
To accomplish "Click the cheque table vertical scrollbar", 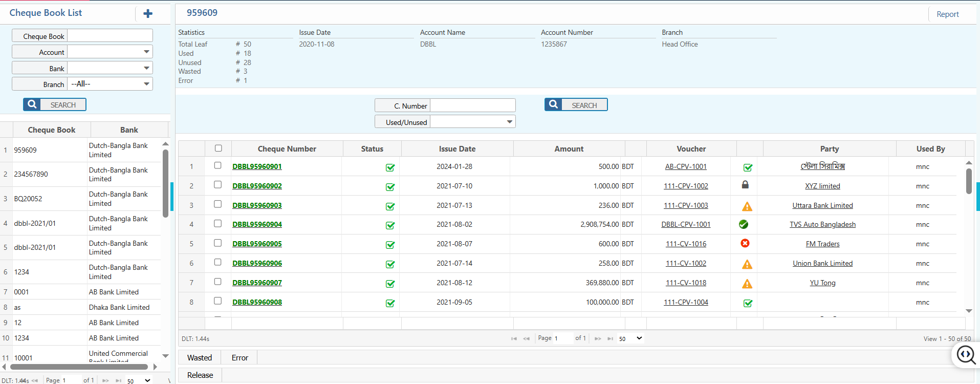I will [969, 182].
